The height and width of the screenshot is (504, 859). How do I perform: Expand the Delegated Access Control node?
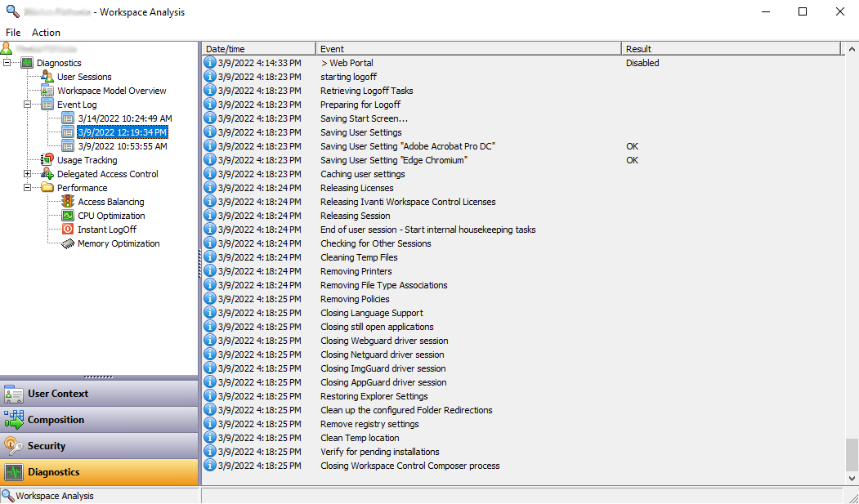(x=27, y=174)
